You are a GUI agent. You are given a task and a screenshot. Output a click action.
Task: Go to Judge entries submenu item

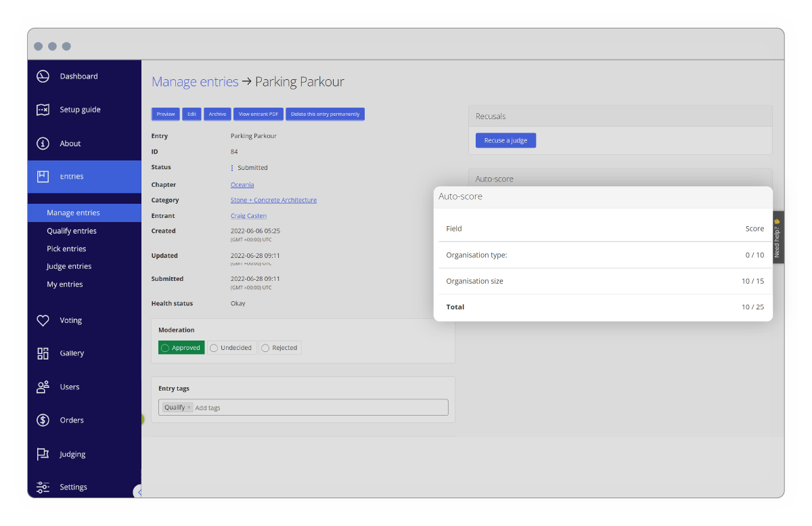pyautogui.click(x=69, y=267)
